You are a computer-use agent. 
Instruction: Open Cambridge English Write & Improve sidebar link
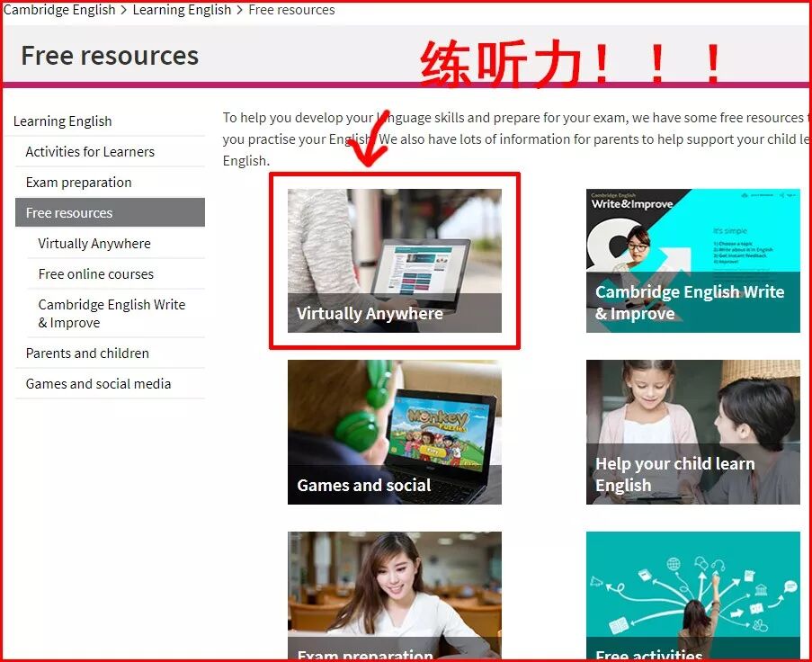[112, 313]
